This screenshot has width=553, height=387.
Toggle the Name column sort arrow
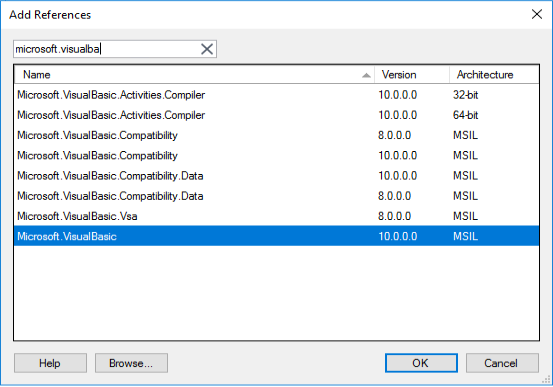366,75
